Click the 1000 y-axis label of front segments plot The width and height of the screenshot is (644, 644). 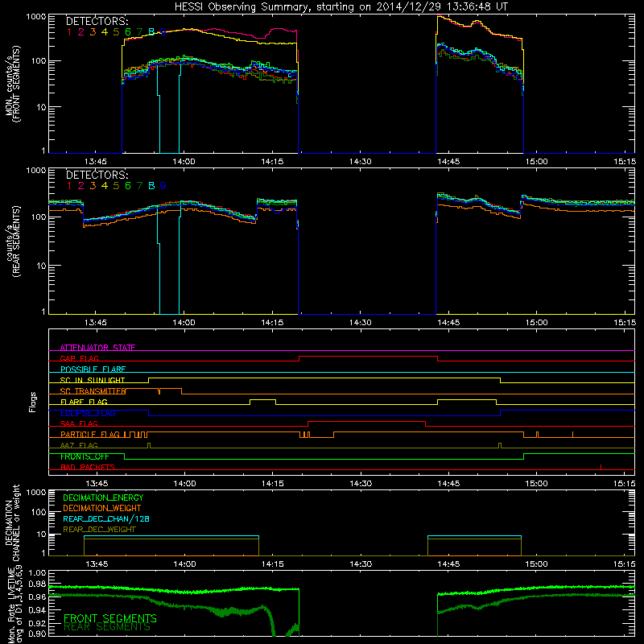click(x=36, y=17)
